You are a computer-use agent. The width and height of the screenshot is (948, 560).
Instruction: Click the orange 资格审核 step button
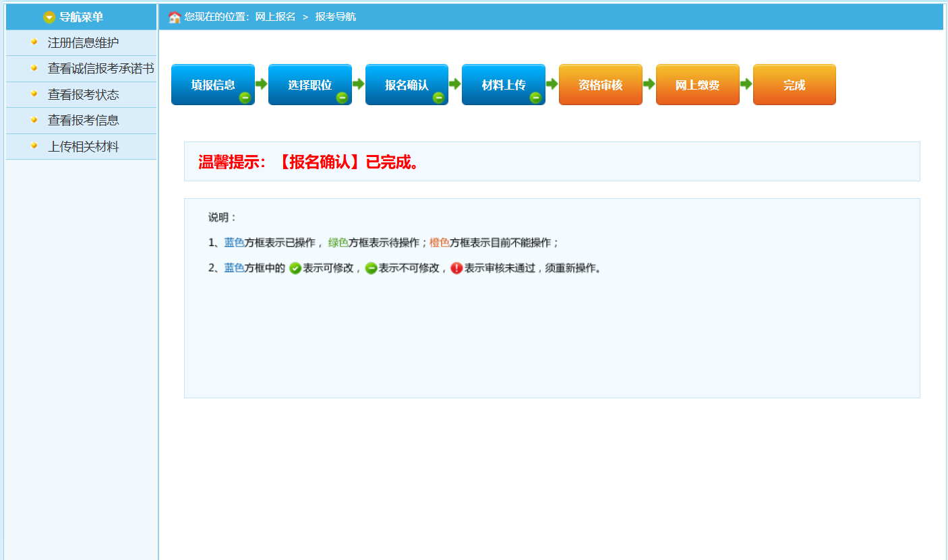tap(600, 84)
